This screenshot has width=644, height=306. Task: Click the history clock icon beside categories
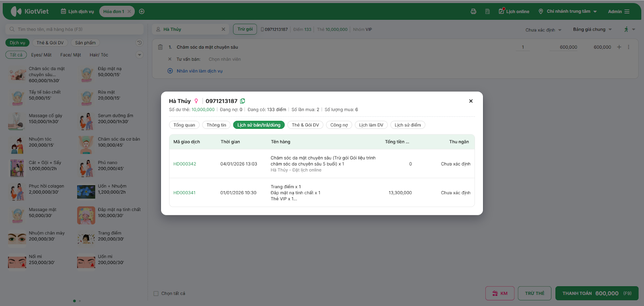(x=139, y=43)
